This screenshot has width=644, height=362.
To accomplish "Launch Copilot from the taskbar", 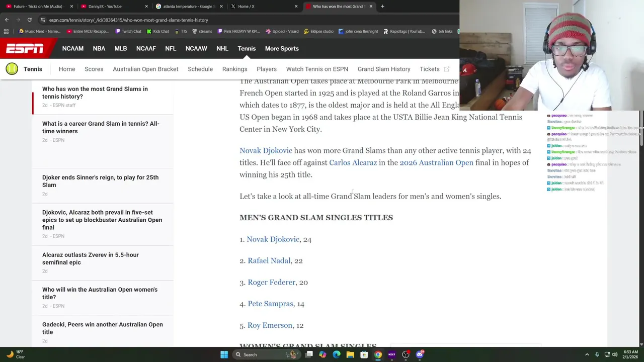I will pos(323,354).
